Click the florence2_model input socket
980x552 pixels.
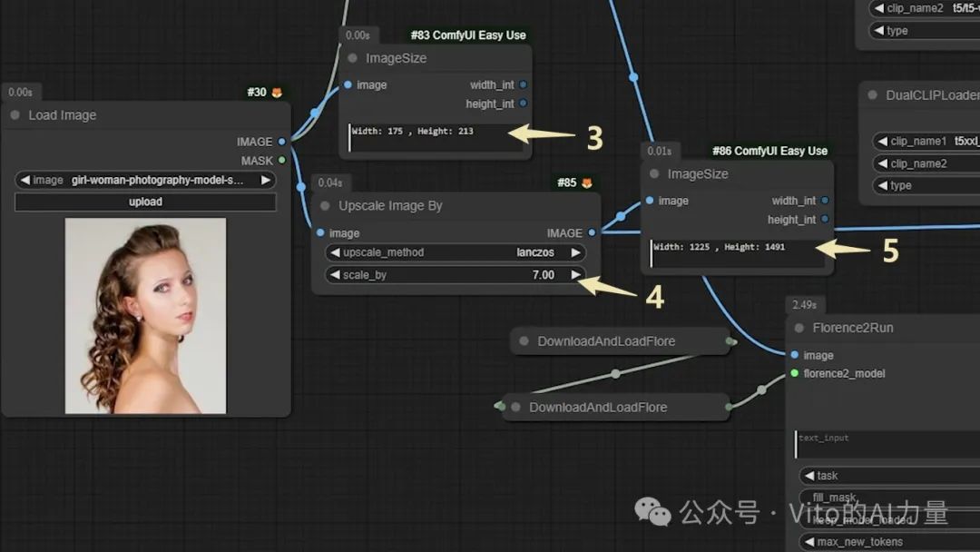[x=794, y=373]
